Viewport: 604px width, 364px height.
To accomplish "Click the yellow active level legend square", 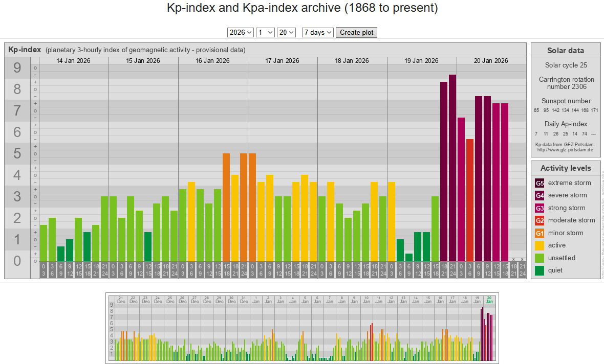I will click(540, 245).
